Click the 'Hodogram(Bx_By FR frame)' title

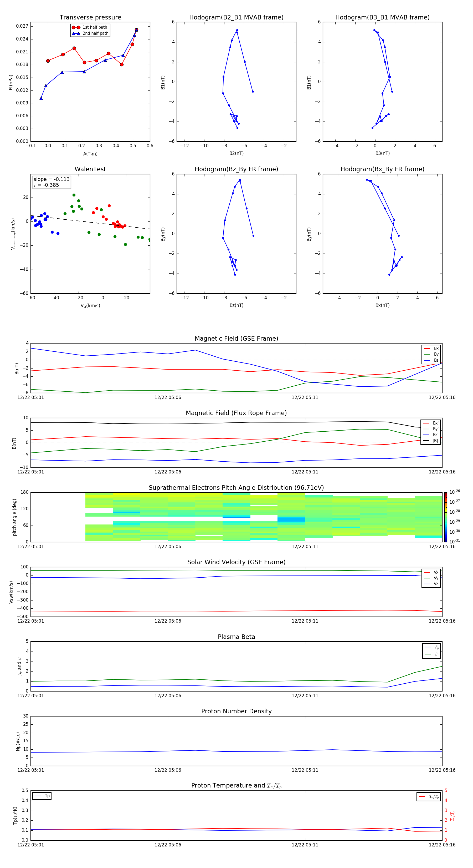coord(382,169)
